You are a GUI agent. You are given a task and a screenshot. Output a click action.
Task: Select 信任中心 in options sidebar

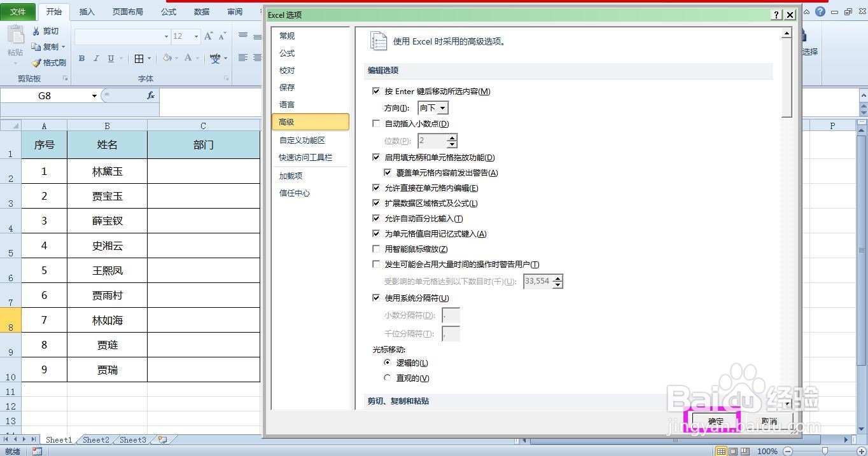point(310,193)
